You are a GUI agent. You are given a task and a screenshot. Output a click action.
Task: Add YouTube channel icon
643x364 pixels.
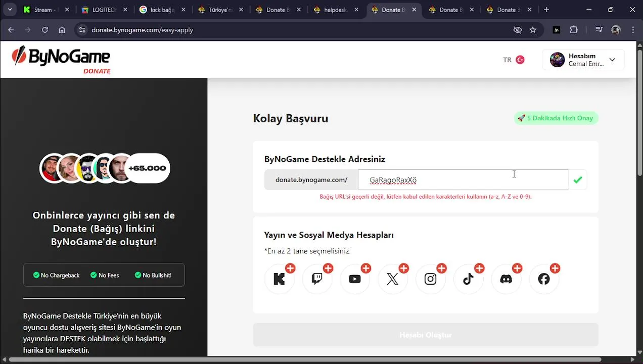(355, 279)
